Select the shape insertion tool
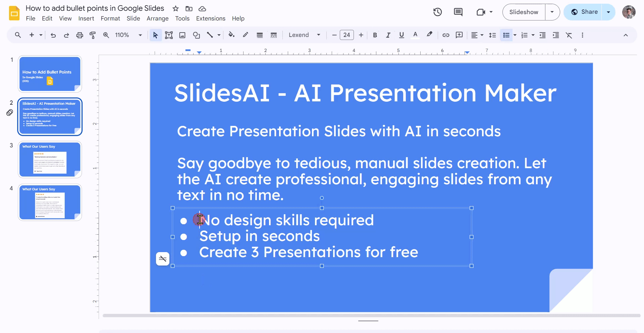 (196, 35)
